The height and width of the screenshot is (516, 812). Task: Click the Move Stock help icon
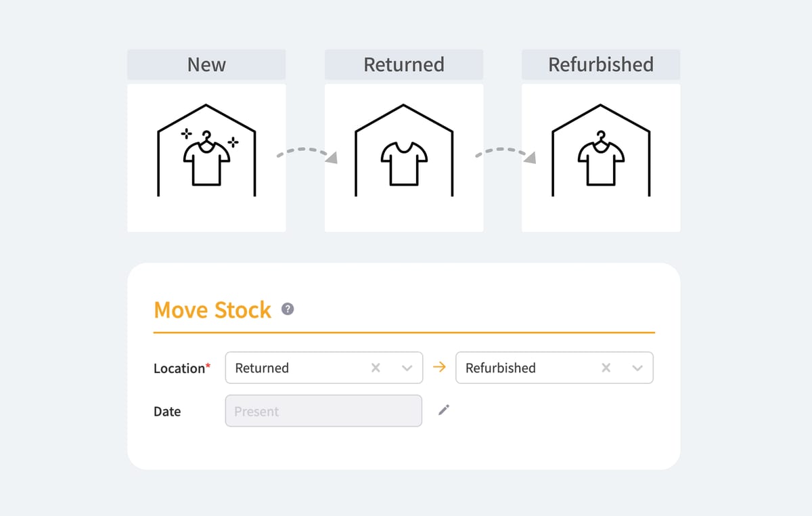click(288, 309)
